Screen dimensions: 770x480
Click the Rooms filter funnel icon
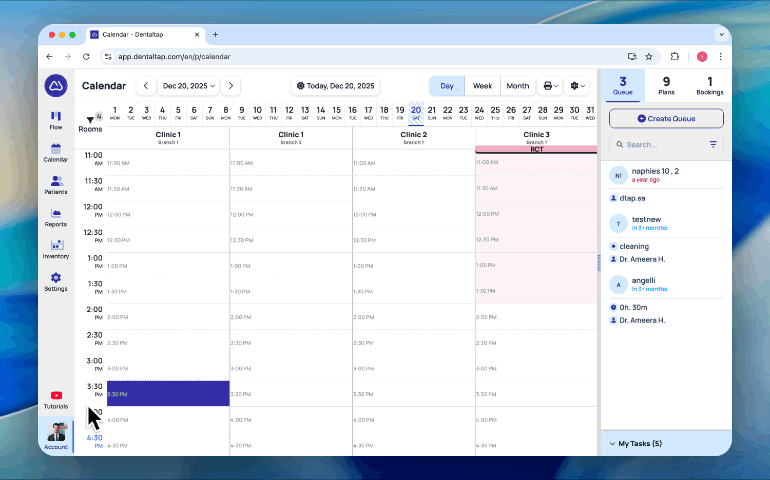pos(89,119)
